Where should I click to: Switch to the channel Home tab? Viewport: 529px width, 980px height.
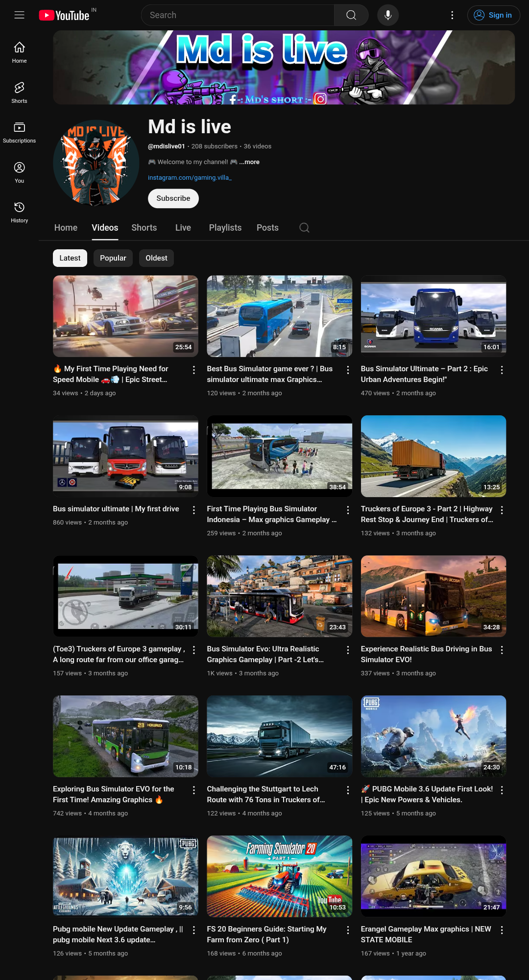click(x=66, y=228)
